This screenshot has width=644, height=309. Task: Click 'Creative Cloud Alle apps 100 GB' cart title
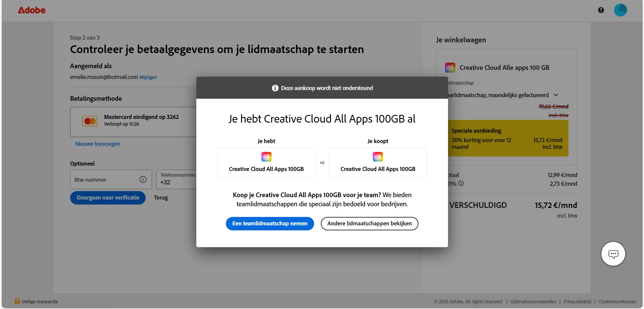[504, 68]
